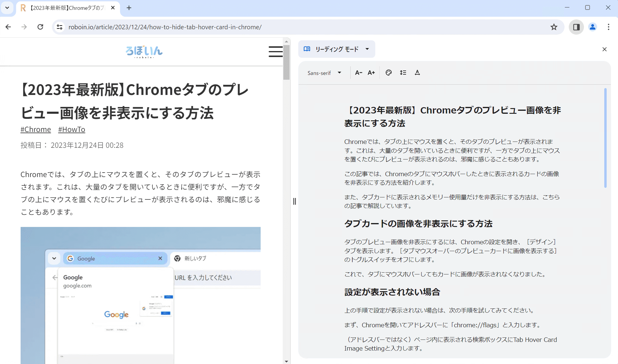Reload the current page

pyautogui.click(x=40, y=27)
